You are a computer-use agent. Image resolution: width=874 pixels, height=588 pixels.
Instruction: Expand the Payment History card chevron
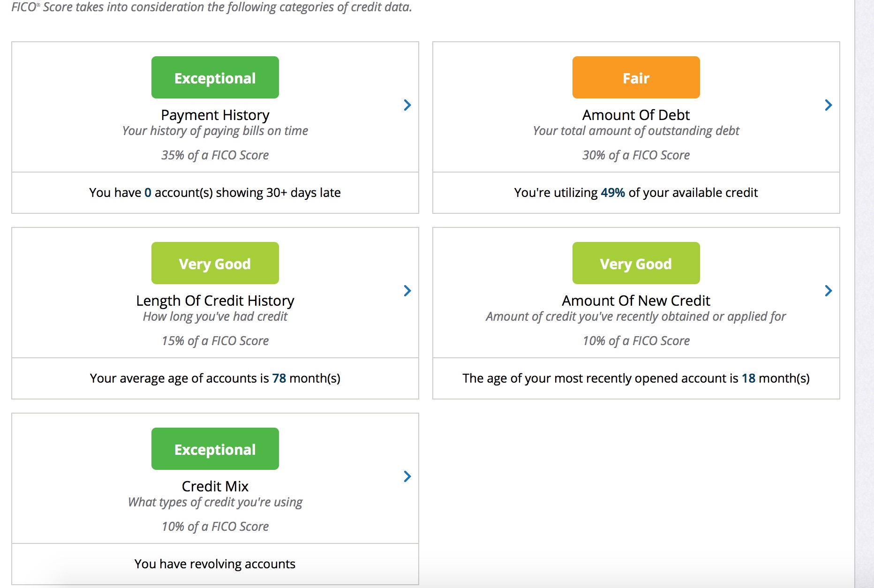(x=407, y=105)
